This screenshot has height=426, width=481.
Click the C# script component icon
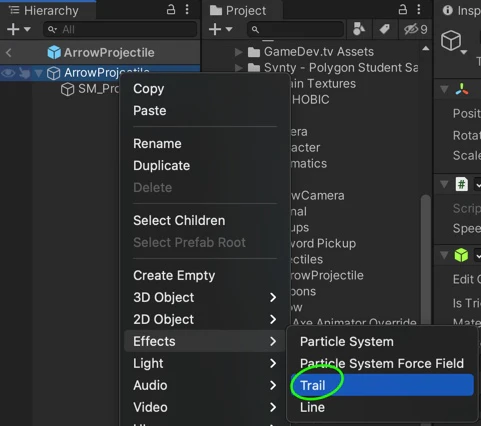[x=462, y=184]
